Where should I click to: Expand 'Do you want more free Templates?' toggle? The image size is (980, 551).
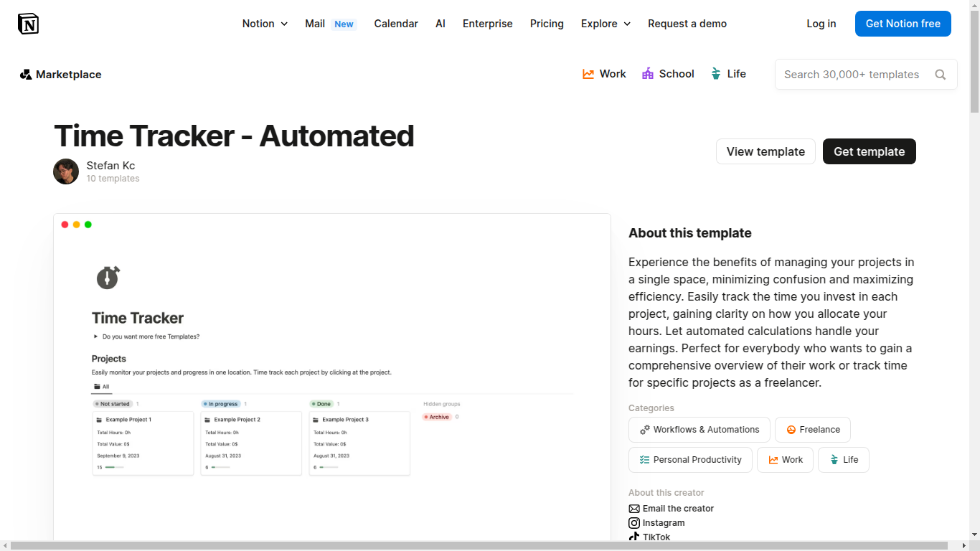(95, 336)
